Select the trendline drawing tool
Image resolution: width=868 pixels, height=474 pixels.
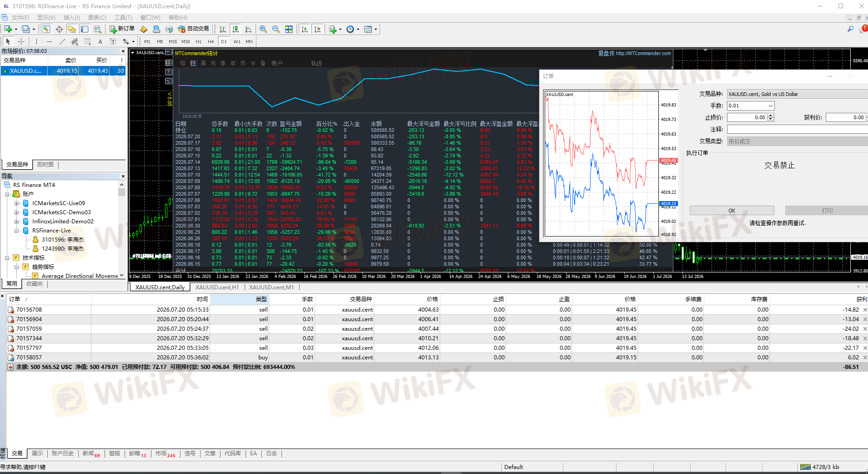tap(62, 41)
